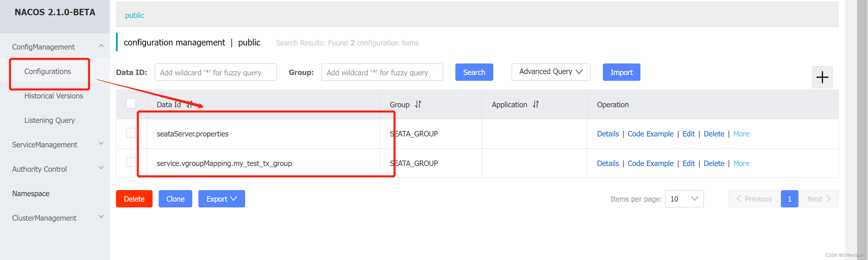Open the items per page selector

(684, 199)
